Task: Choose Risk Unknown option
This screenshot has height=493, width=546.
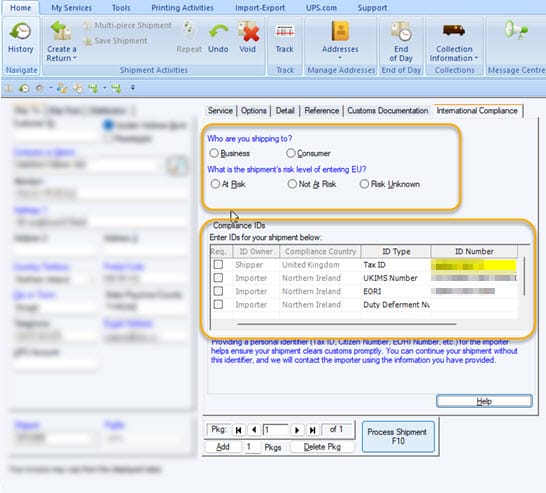Action: coord(364,184)
